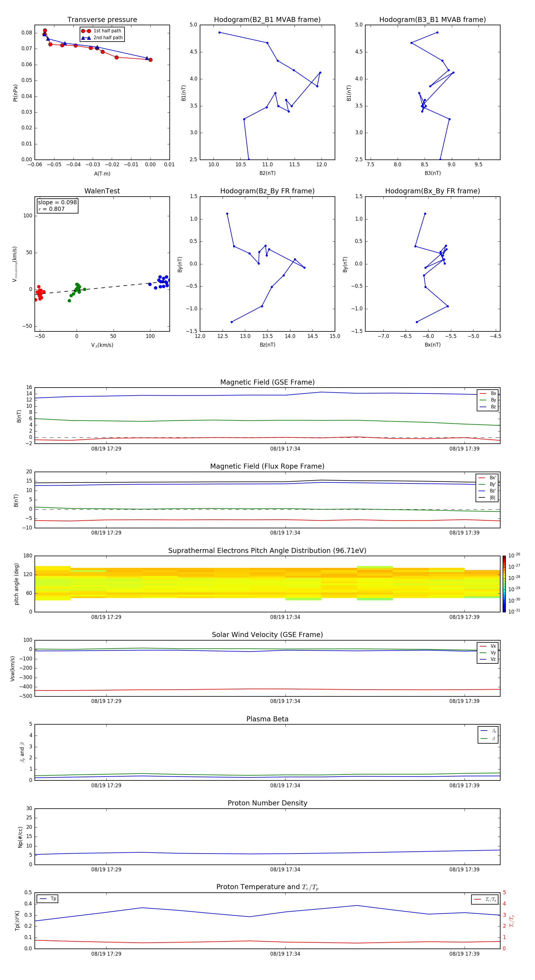This screenshot has height=980, width=535.
Task: Click the 'Proton Temperature and Te/Tp' title
Action: coord(267,887)
